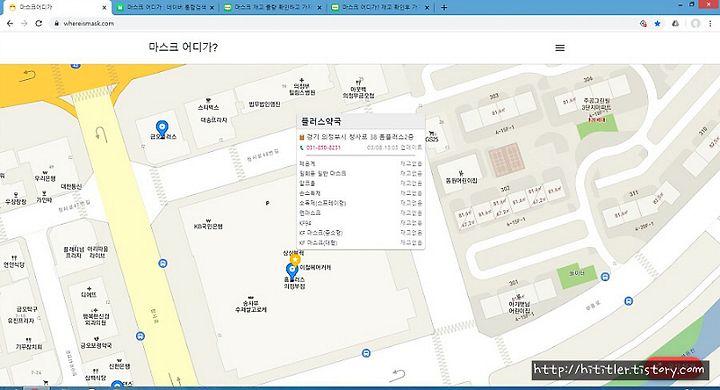The image size is (720, 390).
Task: Click the 우리은행 label on the map
Action: tap(45, 178)
